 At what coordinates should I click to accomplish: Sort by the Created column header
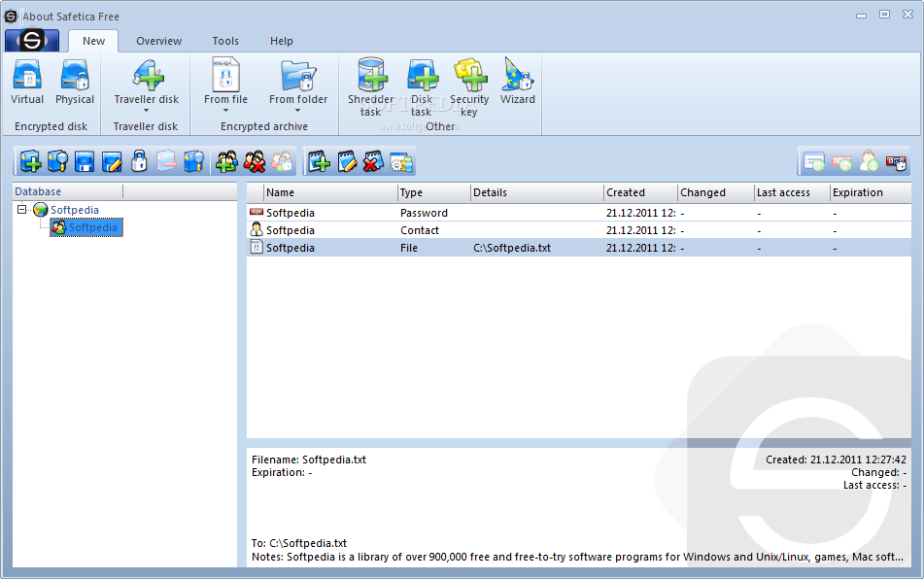(640, 192)
